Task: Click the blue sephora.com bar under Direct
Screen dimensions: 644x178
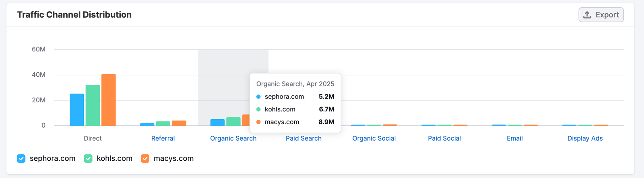Action: (x=77, y=110)
